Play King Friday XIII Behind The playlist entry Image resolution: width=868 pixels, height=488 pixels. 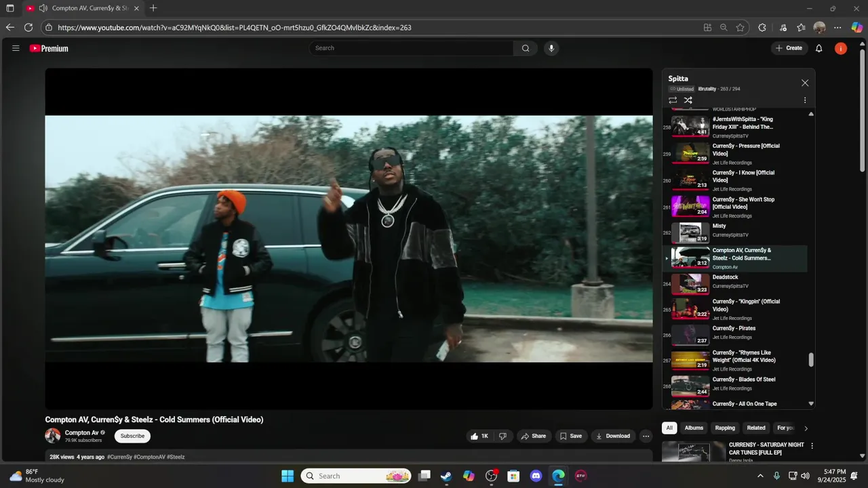point(734,127)
